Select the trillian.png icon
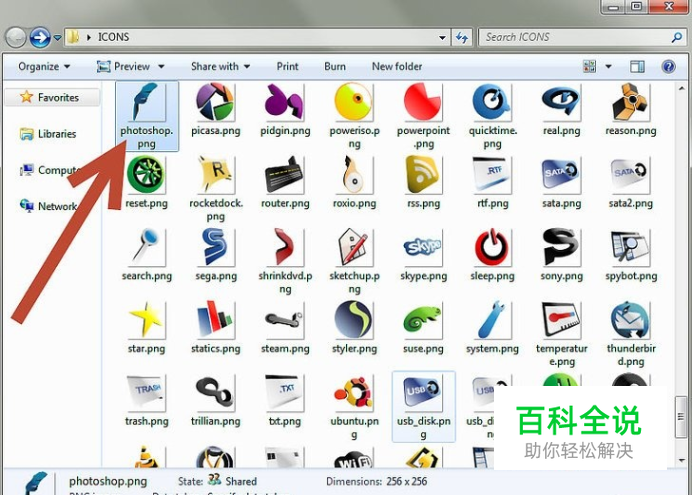The width and height of the screenshot is (692, 495). [x=215, y=393]
